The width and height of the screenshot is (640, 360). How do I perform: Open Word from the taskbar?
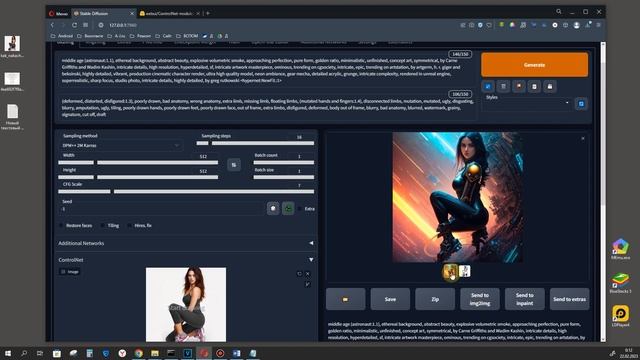point(236,353)
